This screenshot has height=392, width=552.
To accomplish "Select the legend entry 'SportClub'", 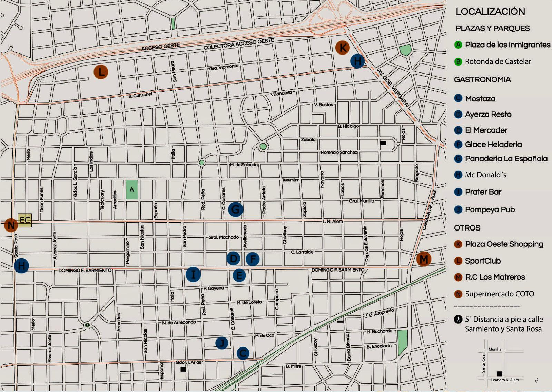I will (x=483, y=261).
